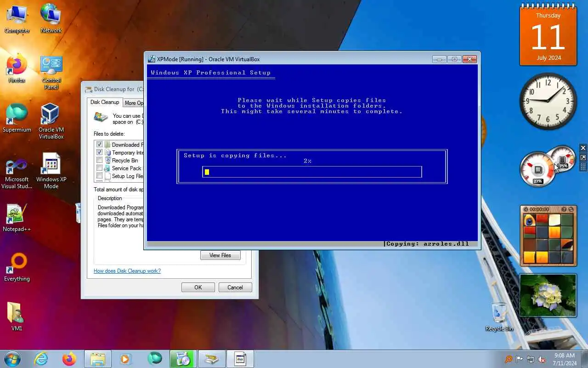Click Cancel in Disk Cleanup dialog
Image resolution: width=588 pixels, height=368 pixels.
(x=235, y=287)
